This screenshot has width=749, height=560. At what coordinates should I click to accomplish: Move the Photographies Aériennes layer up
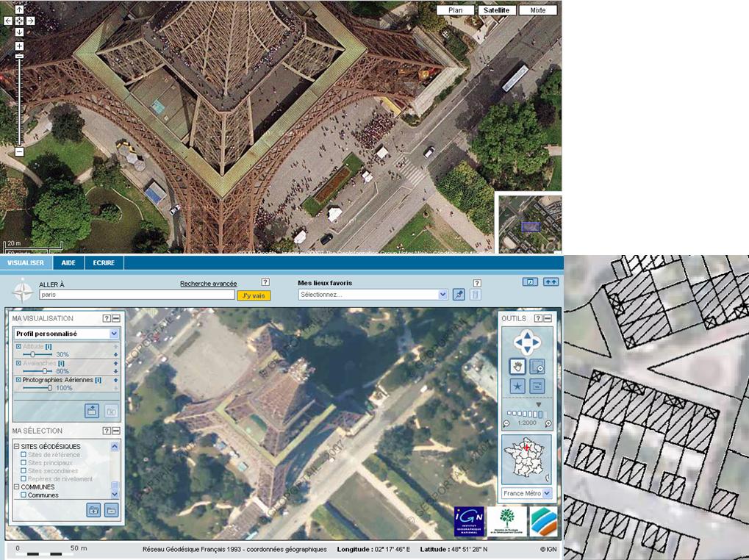(x=115, y=380)
